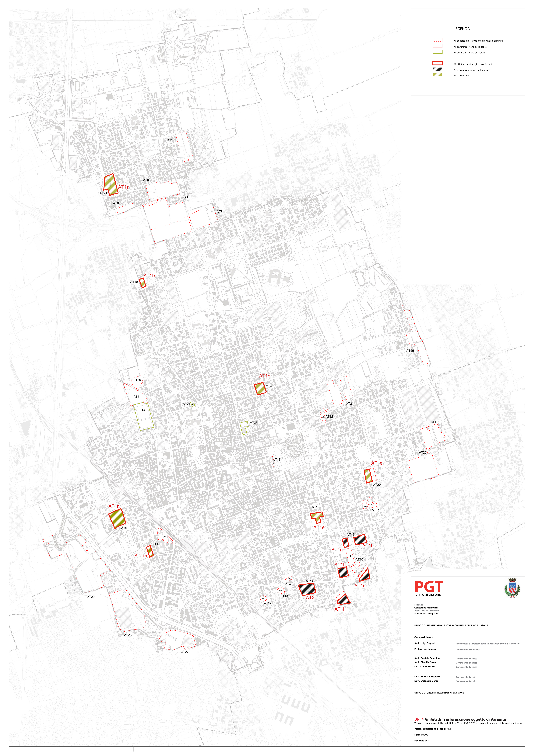Click the AT11 label
535x756 pixels.
pos(156,544)
